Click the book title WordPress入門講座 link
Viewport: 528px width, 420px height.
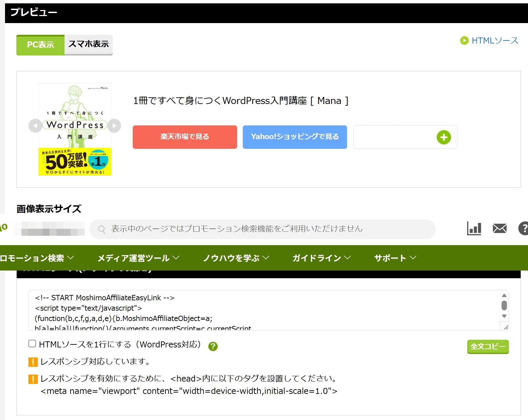(x=241, y=101)
